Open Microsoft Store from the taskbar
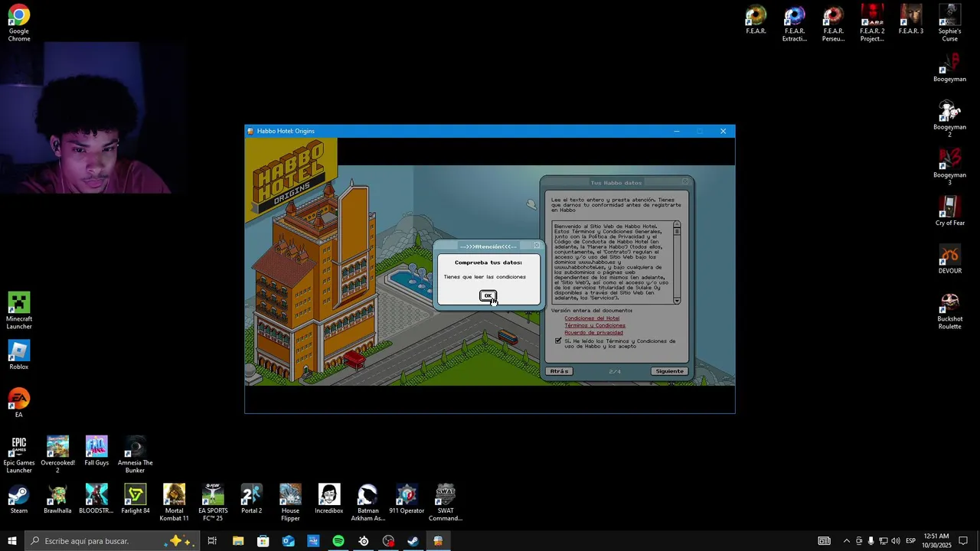 (263, 541)
